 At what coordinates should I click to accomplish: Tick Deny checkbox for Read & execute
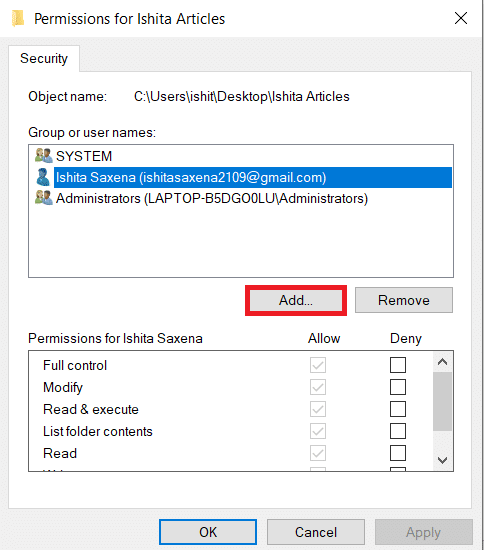398,409
